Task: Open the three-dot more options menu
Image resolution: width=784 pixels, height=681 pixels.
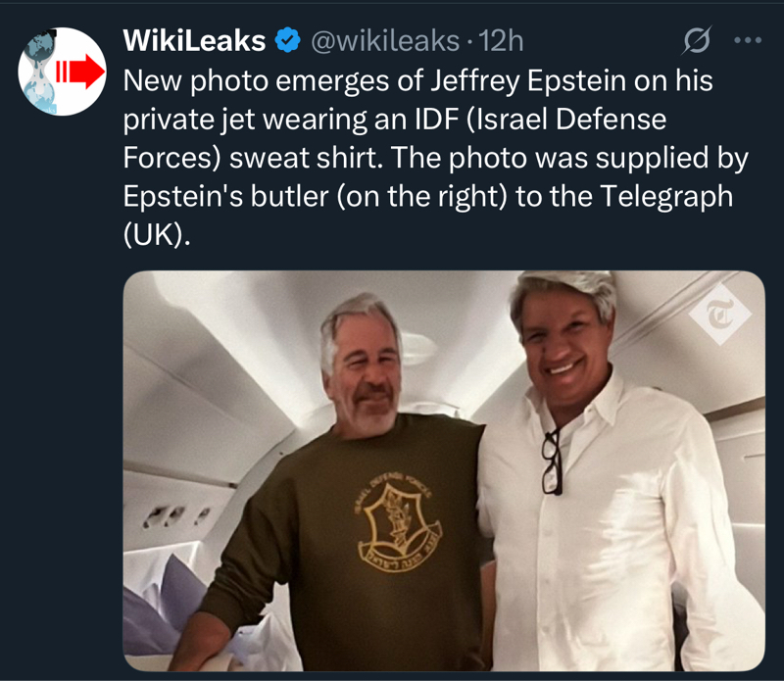Action: pos(747,41)
